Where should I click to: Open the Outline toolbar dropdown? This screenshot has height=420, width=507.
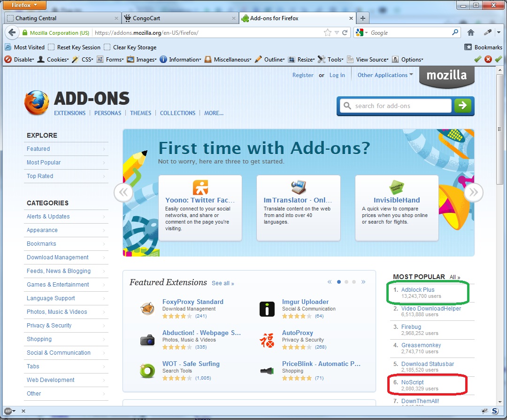(x=269, y=60)
